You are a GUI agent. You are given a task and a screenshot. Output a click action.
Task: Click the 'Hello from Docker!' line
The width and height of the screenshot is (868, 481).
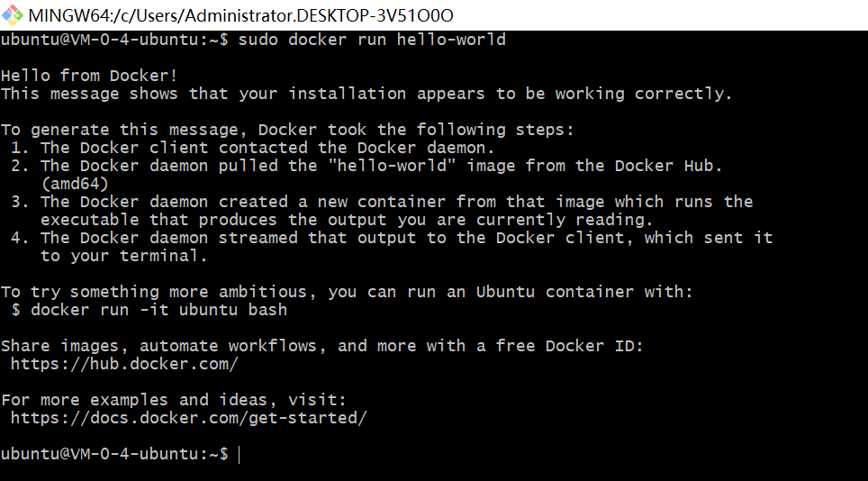coord(89,76)
